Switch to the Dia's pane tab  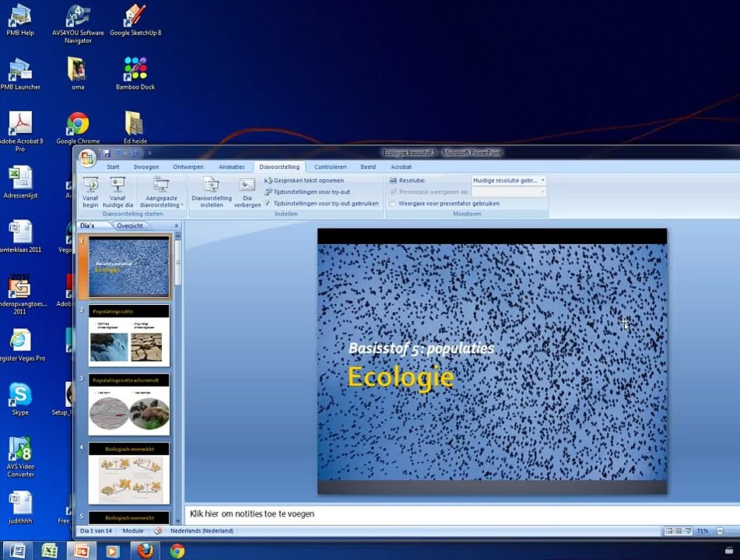pyautogui.click(x=87, y=226)
